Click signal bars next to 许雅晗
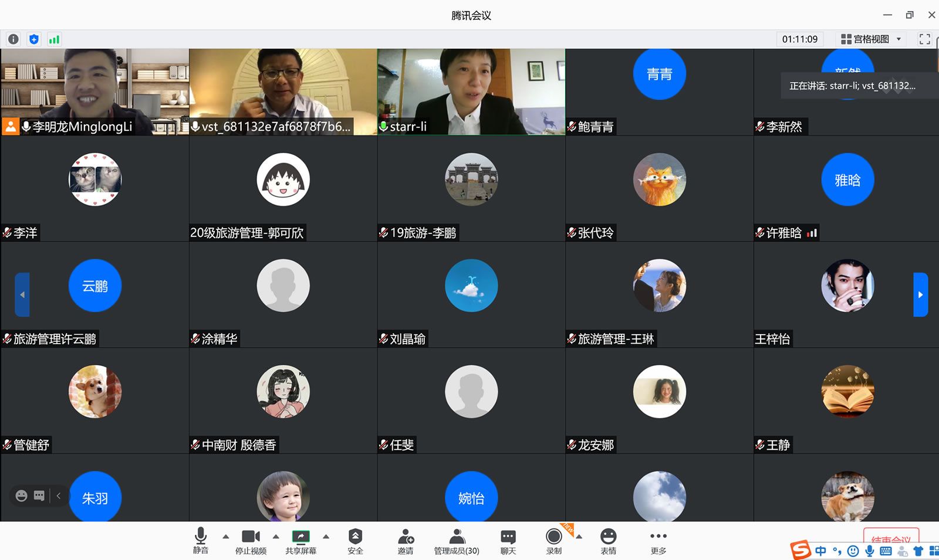939x560 pixels. click(x=812, y=233)
